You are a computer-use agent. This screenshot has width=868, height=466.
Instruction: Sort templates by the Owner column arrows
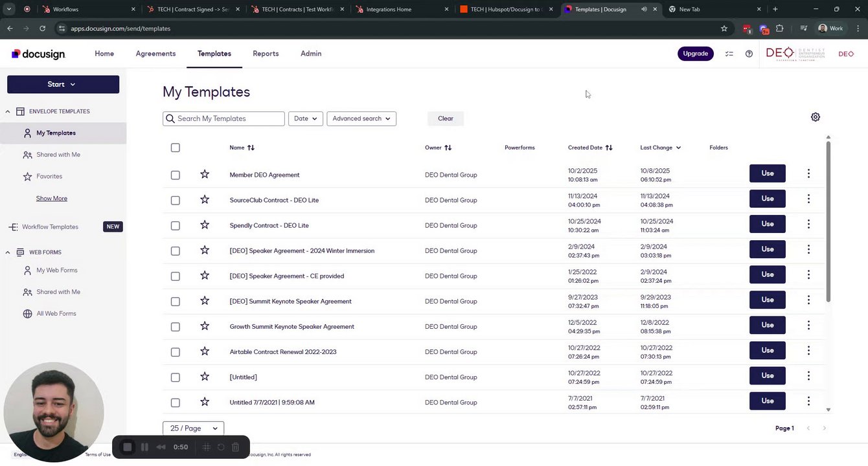448,148
